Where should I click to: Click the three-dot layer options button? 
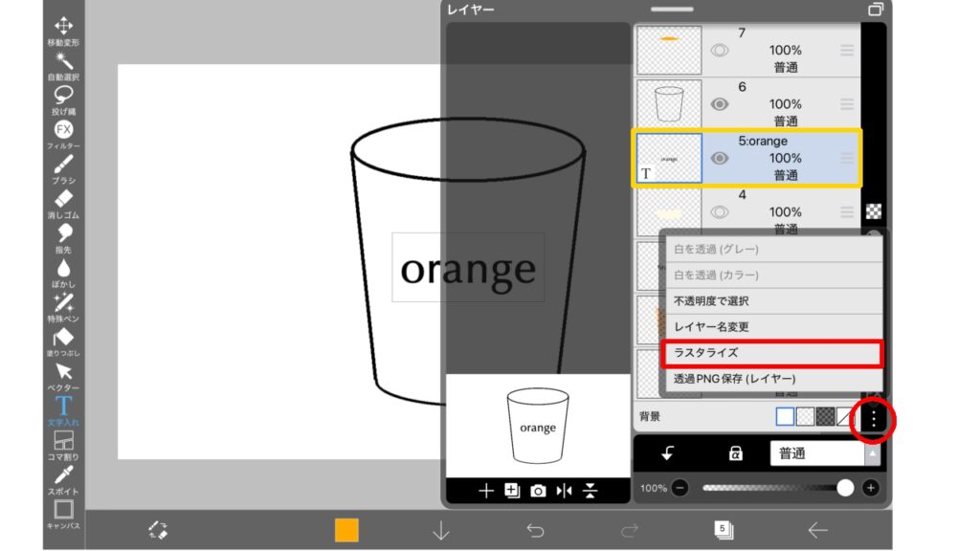872,418
